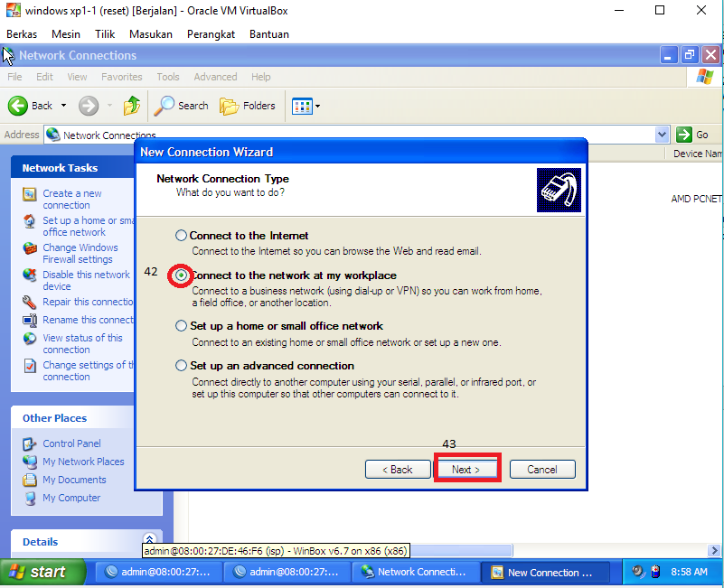The height and width of the screenshot is (588, 724).
Task: Open the VirtualBox Bantuan menu
Action: pyautogui.click(x=269, y=34)
